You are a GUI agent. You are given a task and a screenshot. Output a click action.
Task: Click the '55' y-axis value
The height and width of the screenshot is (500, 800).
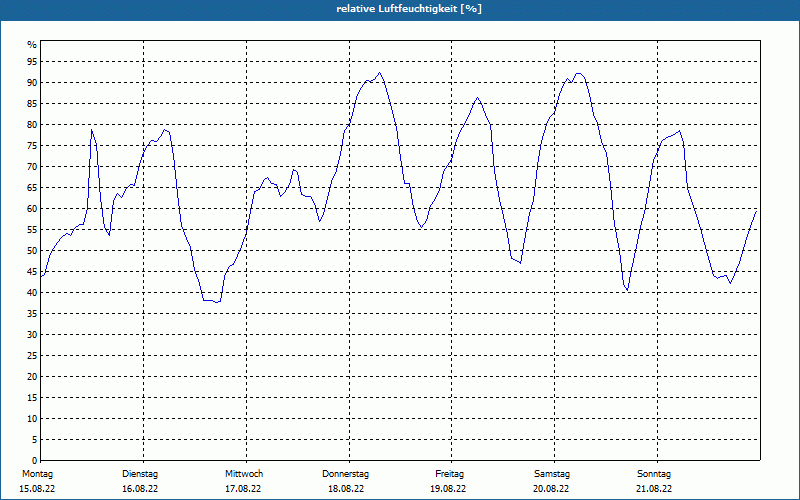(x=32, y=230)
